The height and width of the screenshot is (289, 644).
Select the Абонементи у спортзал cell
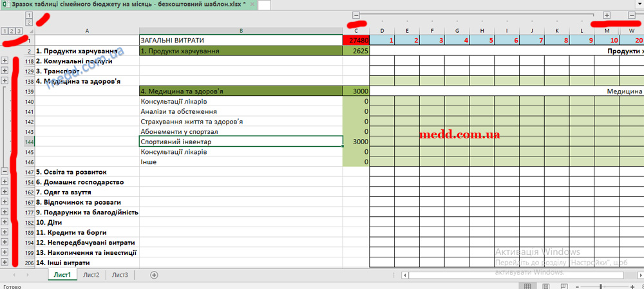[241, 131]
